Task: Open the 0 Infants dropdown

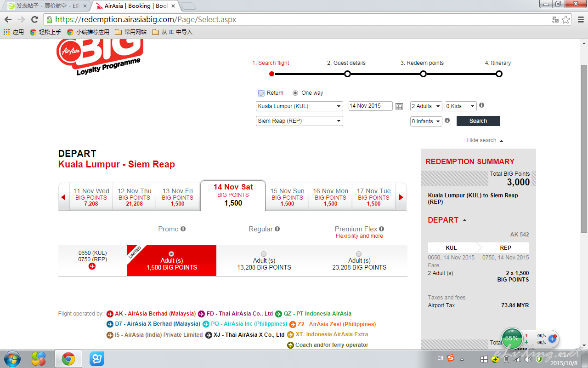Action: (426, 121)
